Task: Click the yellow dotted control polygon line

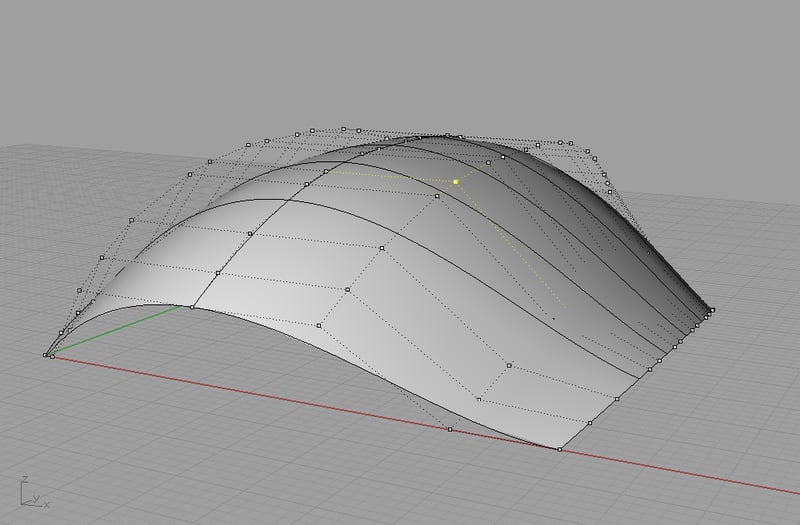Action: pyautogui.click(x=390, y=176)
